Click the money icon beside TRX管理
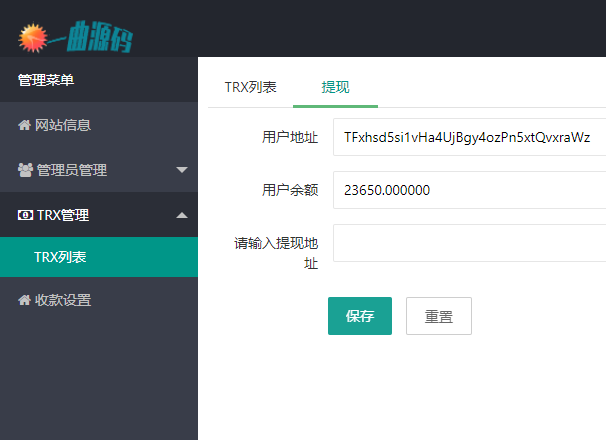The image size is (606, 440). coord(25,215)
